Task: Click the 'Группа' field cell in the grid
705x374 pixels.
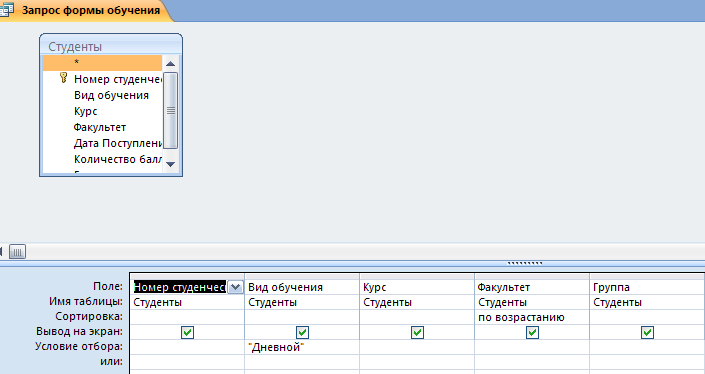Action: tap(647, 287)
